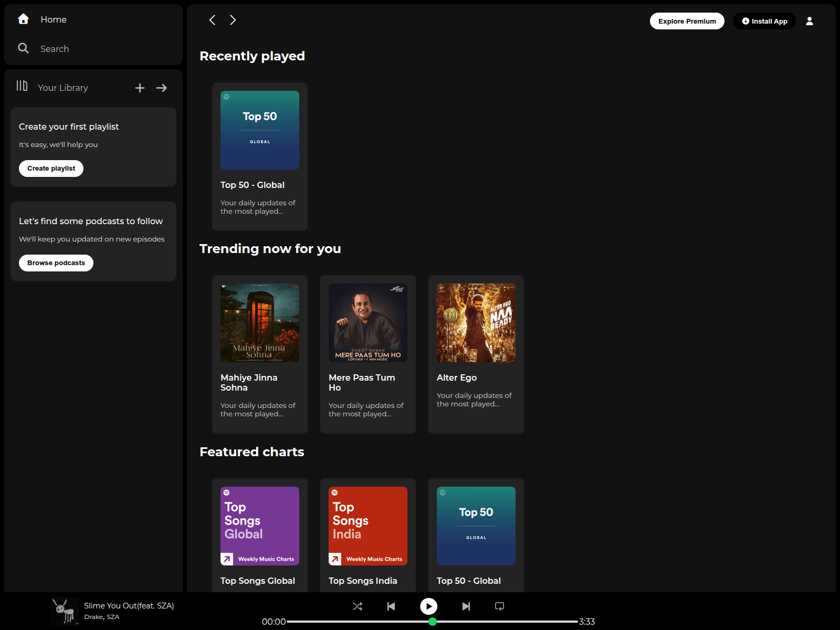840x630 pixels.
Task: Open the Home menu item
Action: coord(54,19)
